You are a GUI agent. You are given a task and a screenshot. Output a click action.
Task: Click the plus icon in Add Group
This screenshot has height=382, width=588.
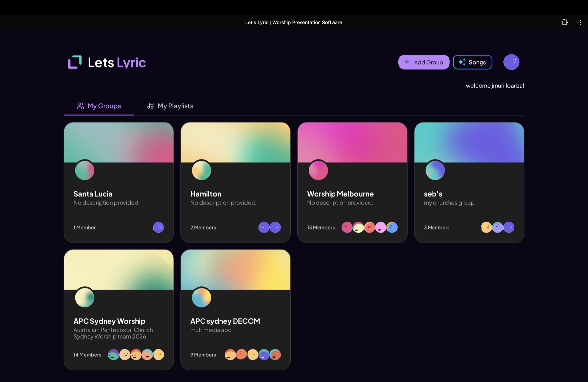click(407, 62)
